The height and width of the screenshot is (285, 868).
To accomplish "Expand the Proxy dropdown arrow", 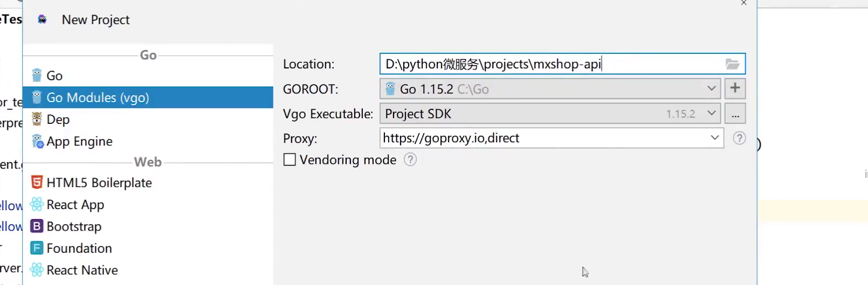I will click(714, 138).
